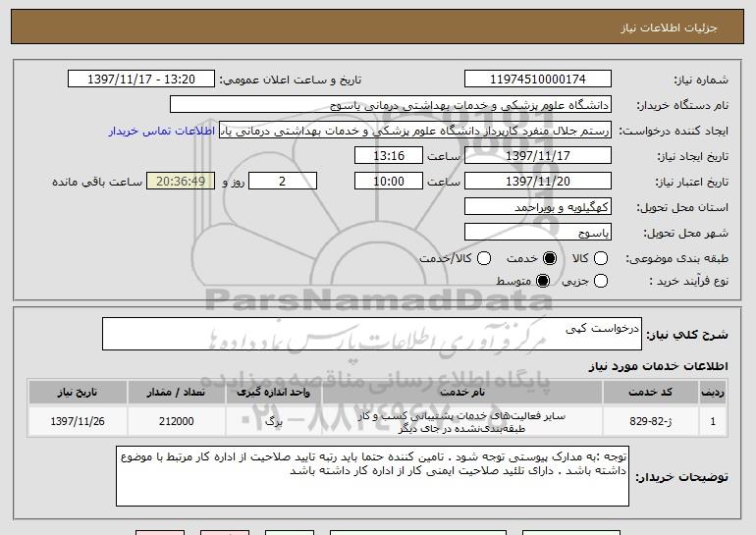This screenshot has width=756, height=535.
Task: Click the validity date field 1397/11/20
Action: coord(538,182)
